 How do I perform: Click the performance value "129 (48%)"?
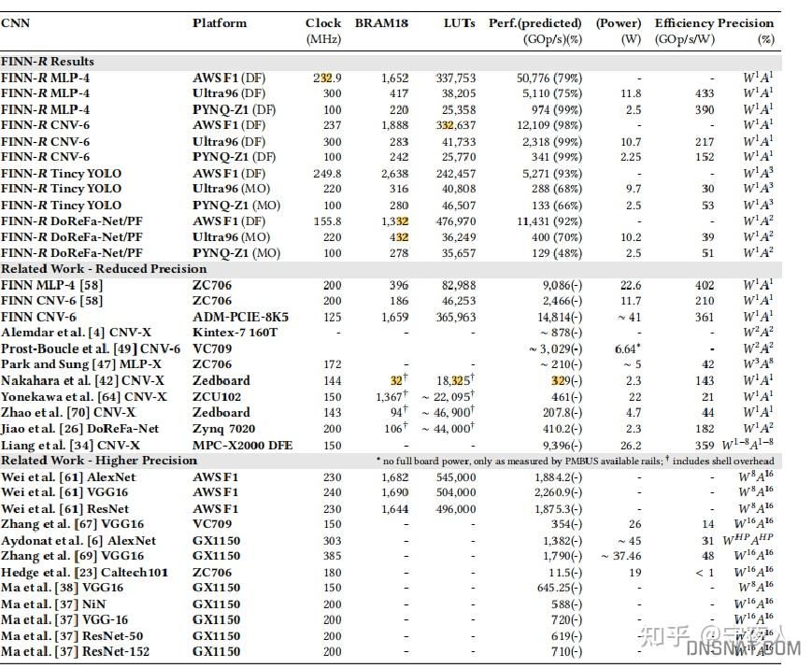tap(557, 253)
